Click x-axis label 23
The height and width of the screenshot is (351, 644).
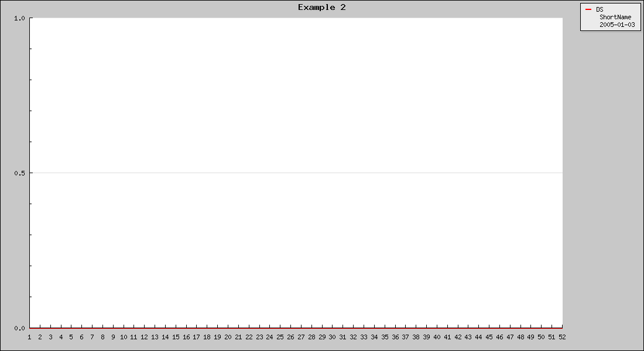(259, 337)
